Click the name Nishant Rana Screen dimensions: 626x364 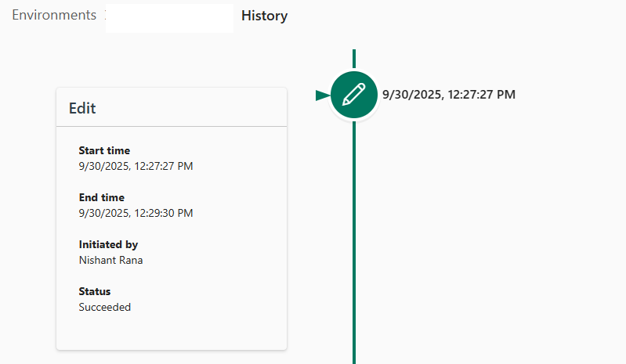pos(110,260)
